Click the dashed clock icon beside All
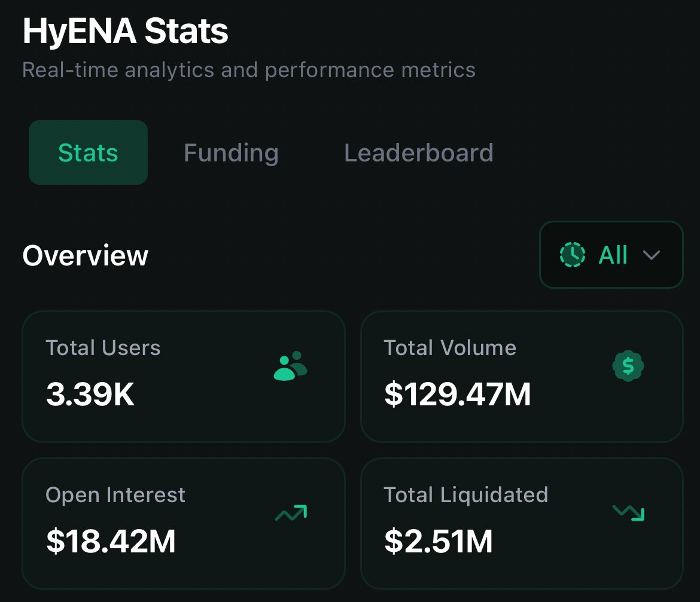The width and height of the screenshot is (700, 602). click(x=573, y=255)
